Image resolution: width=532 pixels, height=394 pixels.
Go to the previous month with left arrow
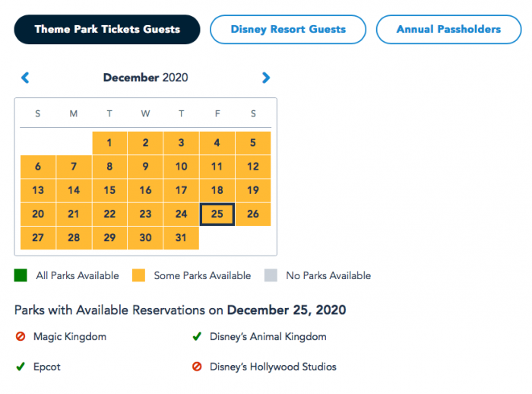[x=25, y=77]
